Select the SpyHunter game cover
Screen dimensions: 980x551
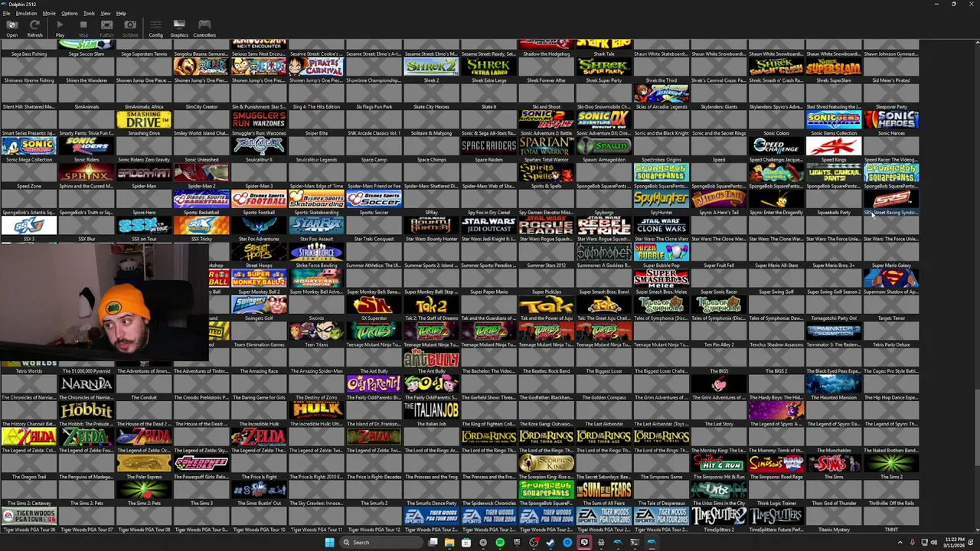[661, 199]
